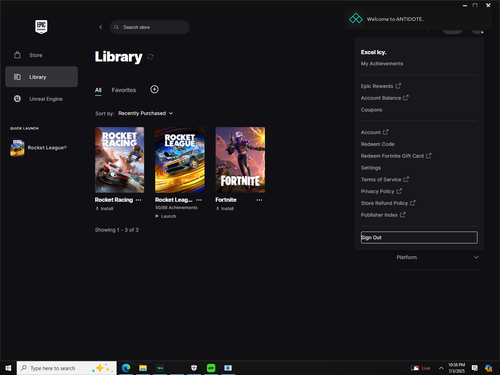The image size is (500, 375).
Task: Open Redeem Fortnite Gift Card
Action: click(396, 156)
